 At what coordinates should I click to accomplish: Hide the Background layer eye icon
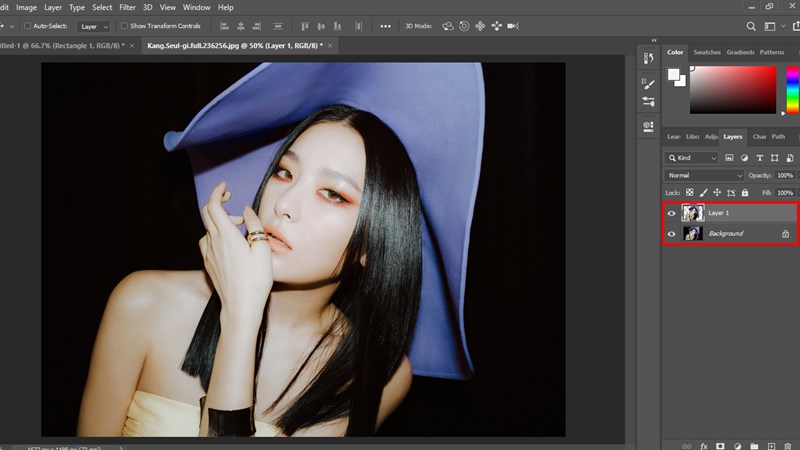coord(671,234)
